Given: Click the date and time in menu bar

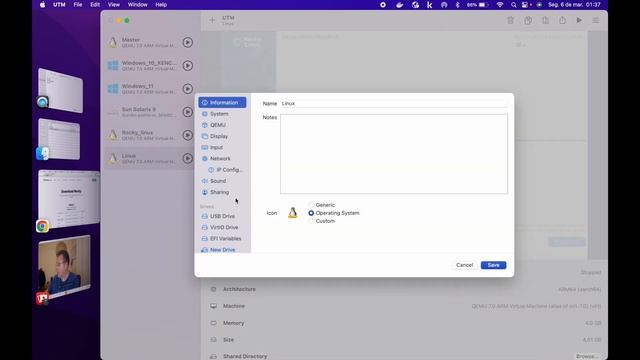Looking at the screenshot, I should click(574, 5).
